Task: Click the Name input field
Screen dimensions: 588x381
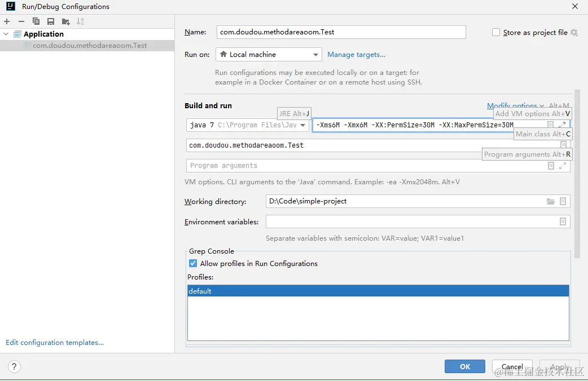Action: (x=341, y=32)
